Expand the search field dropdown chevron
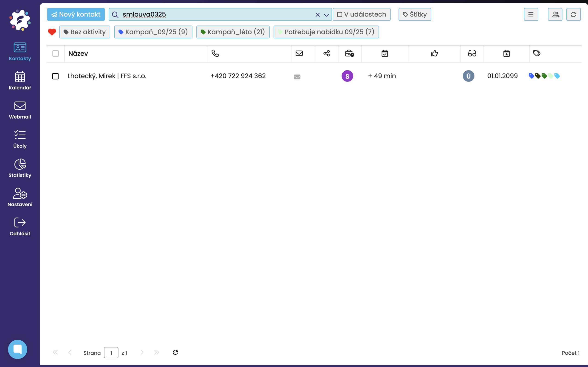 (326, 15)
